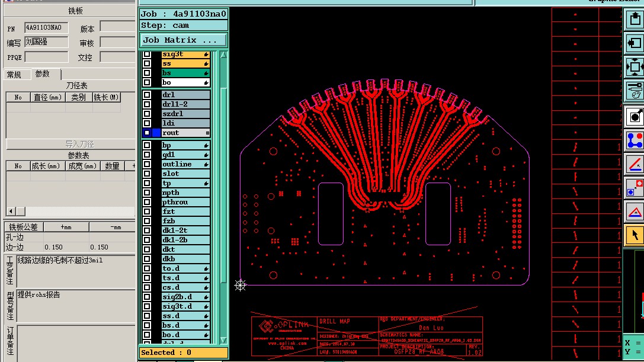Click the layer list vertical scrollbar thumb
The height and width of the screenshot is (362, 644).
pos(223,185)
